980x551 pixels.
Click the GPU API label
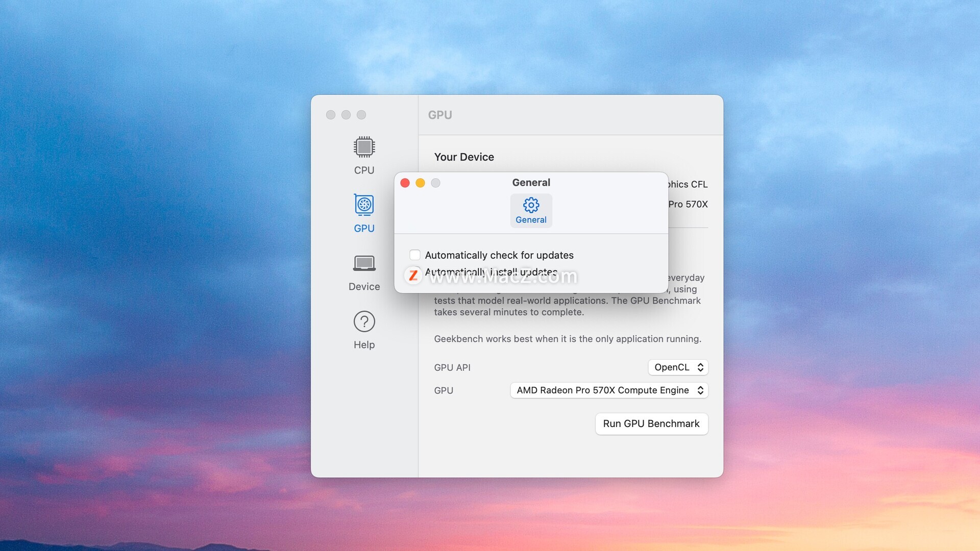tap(452, 367)
